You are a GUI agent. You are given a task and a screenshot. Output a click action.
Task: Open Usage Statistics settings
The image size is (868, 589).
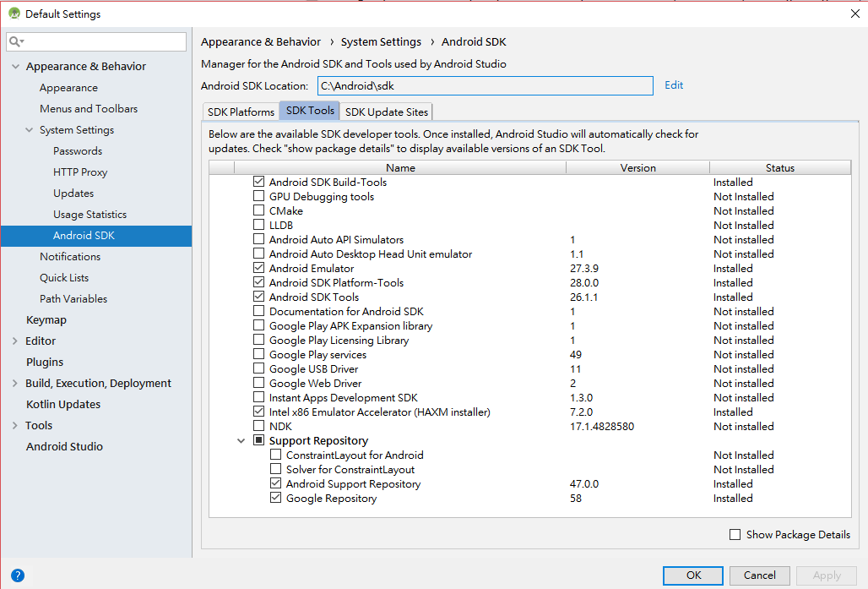pyautogui.click(x=90, y=214)
